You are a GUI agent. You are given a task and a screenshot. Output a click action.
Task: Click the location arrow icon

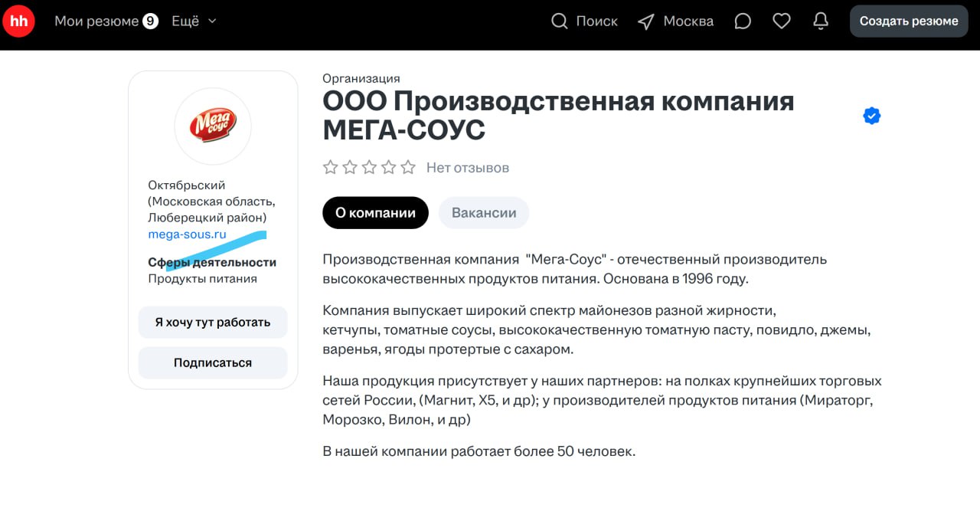(x=646, y=21)
